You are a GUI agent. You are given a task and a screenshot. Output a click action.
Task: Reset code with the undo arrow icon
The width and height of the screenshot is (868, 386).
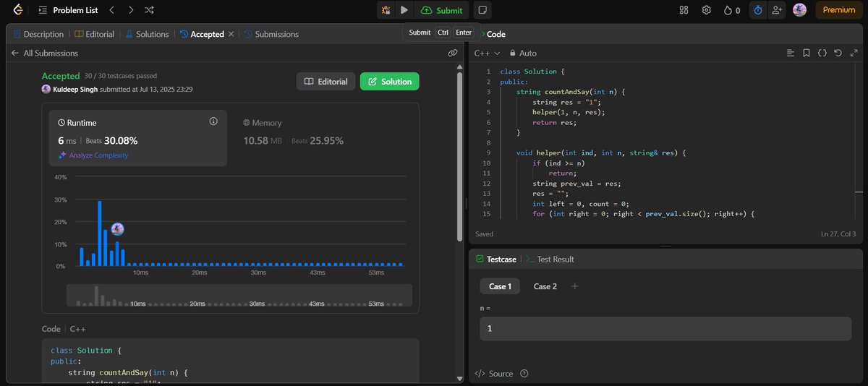coord(838,53)
